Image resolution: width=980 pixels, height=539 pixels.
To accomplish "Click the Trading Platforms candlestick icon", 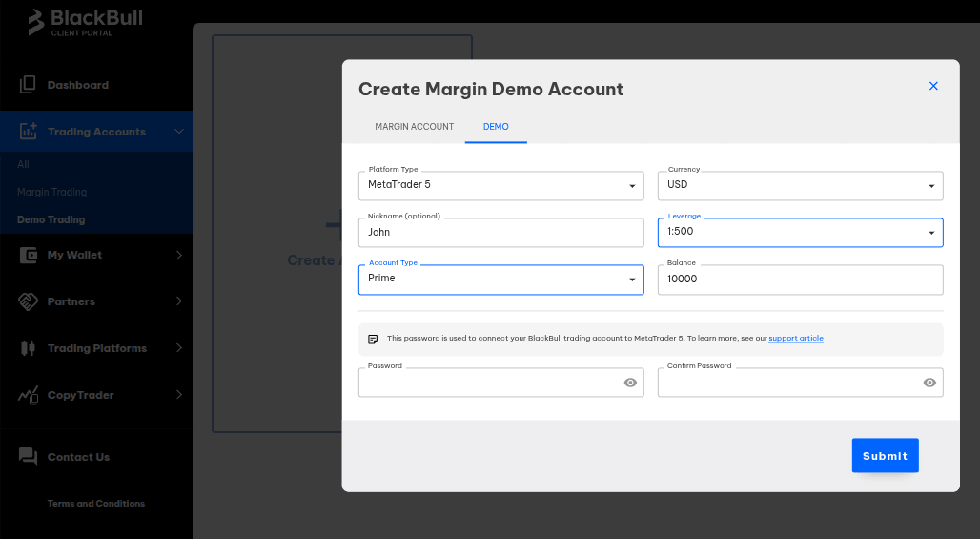I will coord(29,348).
